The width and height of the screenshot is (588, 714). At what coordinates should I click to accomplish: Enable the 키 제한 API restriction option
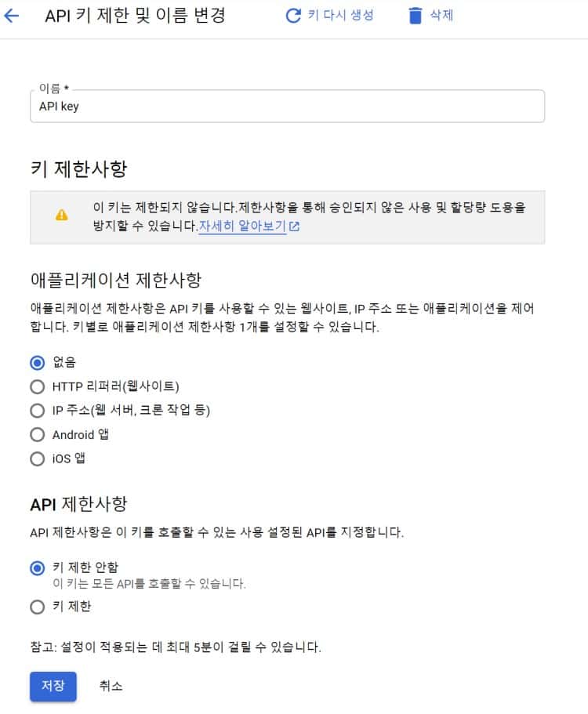tap(37, 607)
